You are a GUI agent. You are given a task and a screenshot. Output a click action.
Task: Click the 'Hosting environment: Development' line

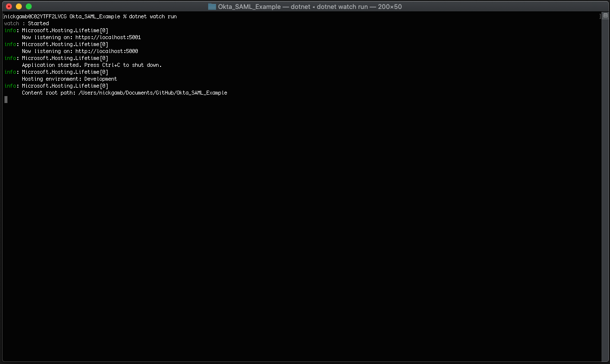[69, 79]
